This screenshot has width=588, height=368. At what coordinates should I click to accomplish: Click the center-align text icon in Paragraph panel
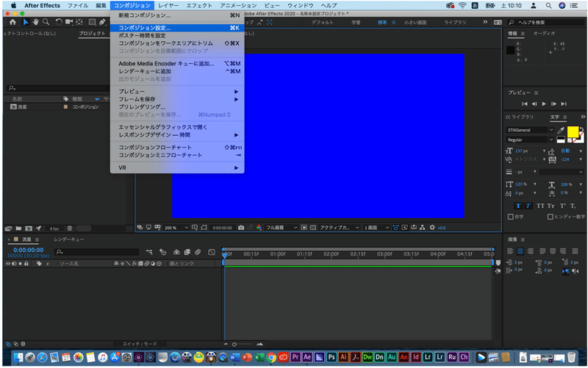pyautogui.click(x=520, y=251)
